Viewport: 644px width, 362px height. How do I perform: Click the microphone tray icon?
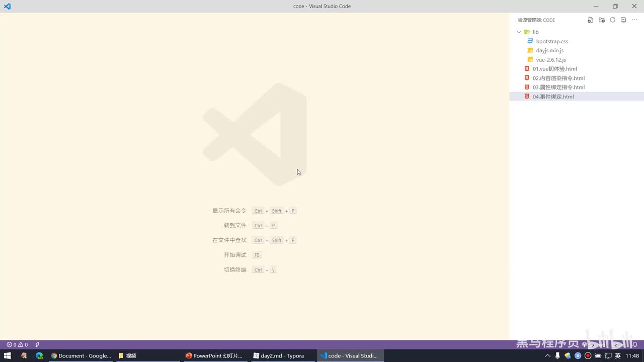coord(558,355)
